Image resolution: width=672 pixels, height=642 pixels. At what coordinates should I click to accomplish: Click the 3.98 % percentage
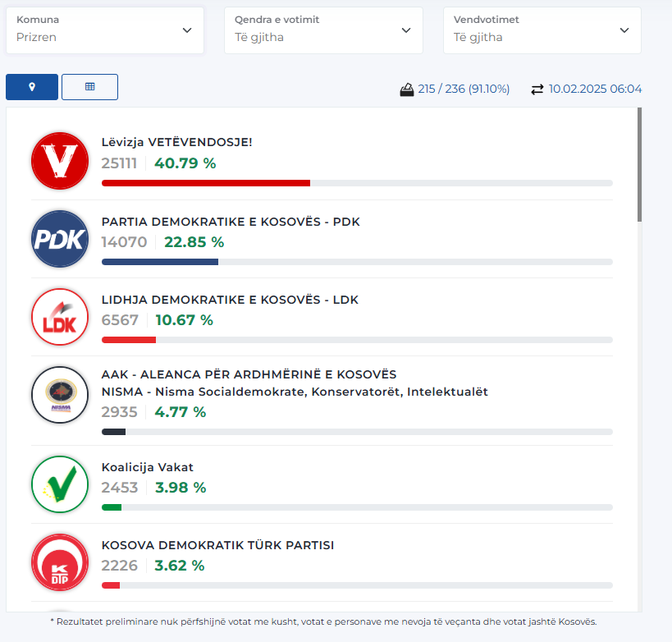181,488
